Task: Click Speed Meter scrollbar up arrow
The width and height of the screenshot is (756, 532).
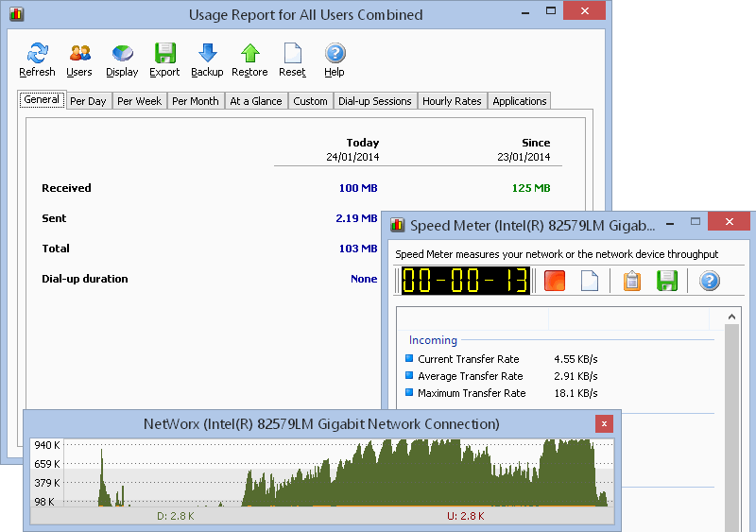Action: [731, 317]
